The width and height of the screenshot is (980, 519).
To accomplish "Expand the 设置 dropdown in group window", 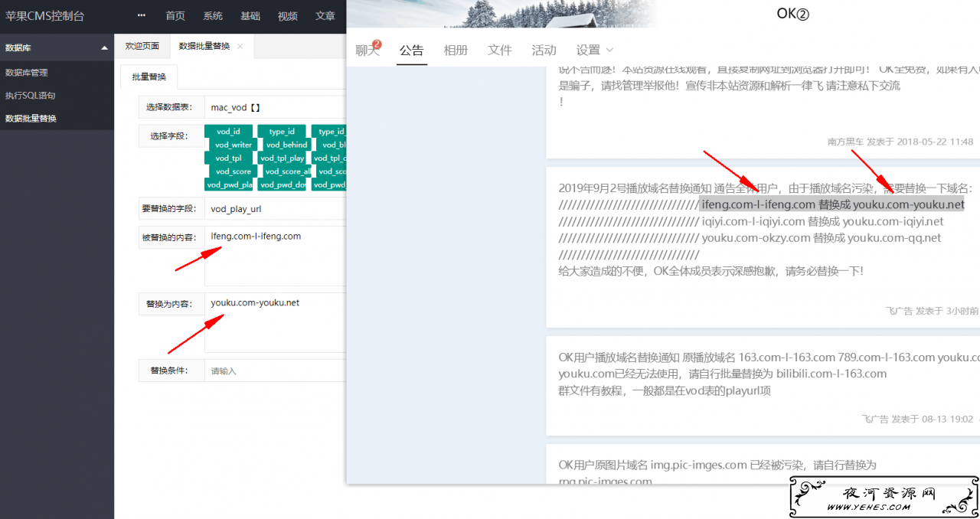I will pyautogui.click(x=595, y=51).
